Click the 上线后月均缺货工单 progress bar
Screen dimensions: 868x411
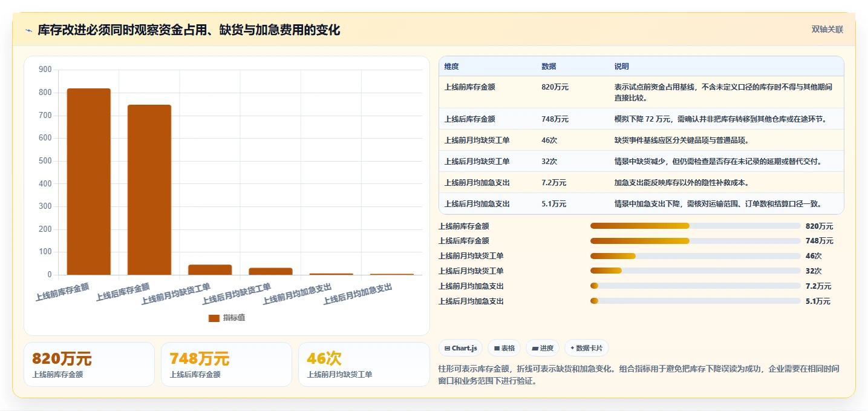tap(696, 271)
